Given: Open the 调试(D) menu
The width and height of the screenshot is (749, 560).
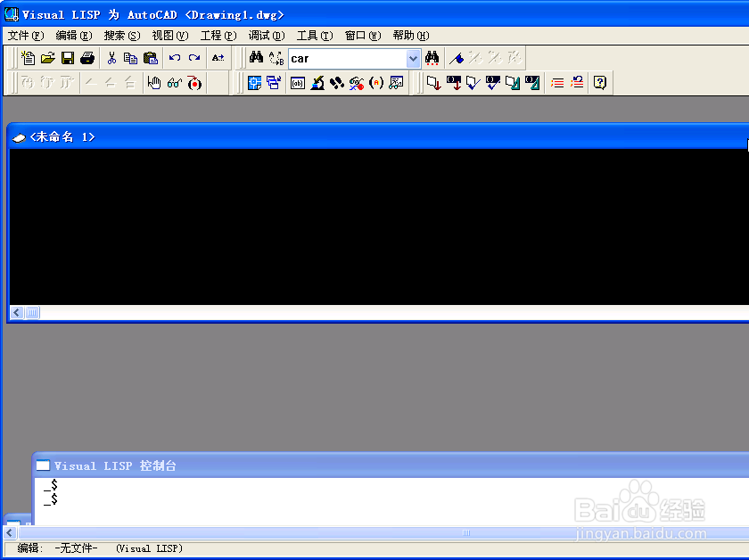Looking at the screenshot, I should (x=267, y=36).
